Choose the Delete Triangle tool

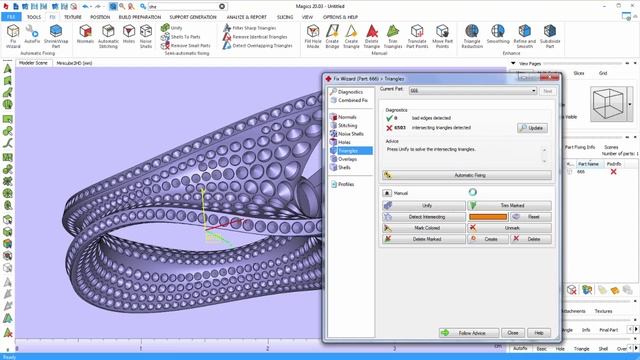371,36
